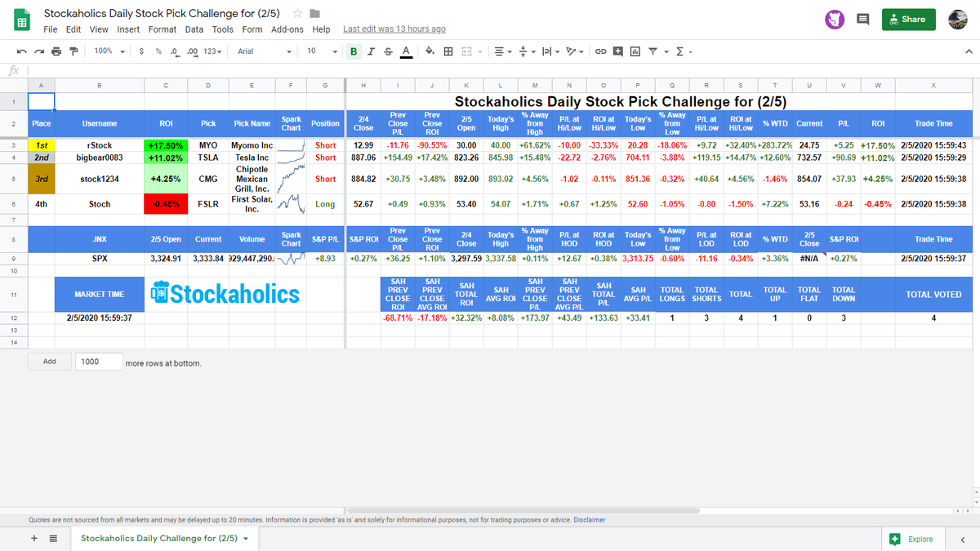Open the Text wrapping dropdown

550,51
